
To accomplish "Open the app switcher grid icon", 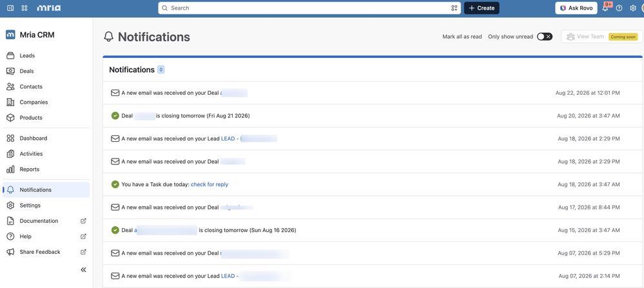I will coord(24,8).
